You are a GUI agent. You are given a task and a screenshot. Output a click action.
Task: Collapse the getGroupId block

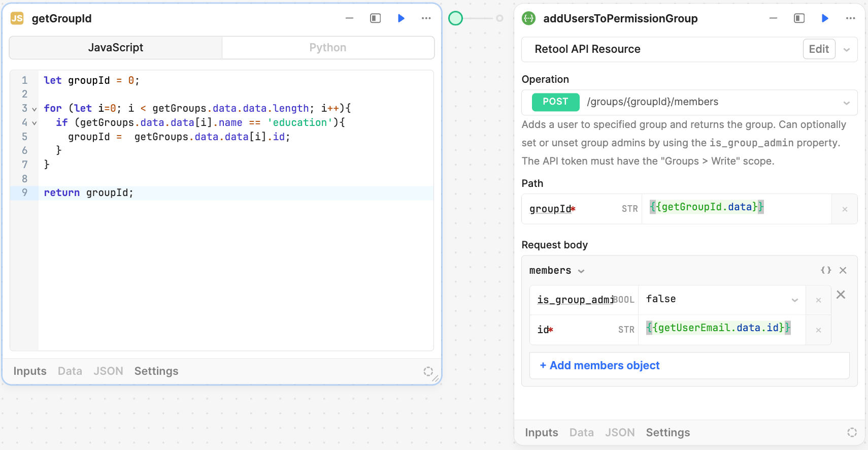click(349, 18)
